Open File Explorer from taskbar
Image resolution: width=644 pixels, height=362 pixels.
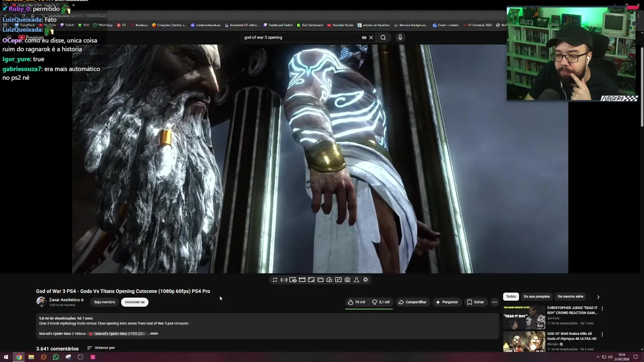(31, 357)
